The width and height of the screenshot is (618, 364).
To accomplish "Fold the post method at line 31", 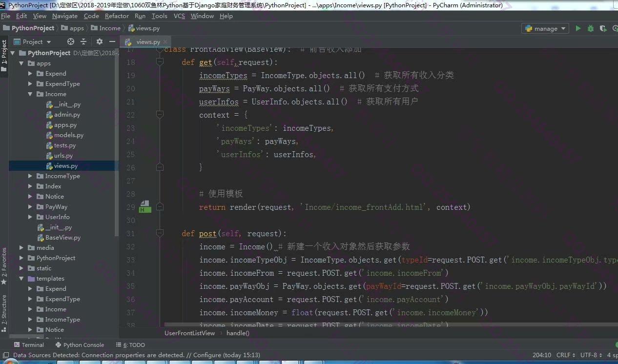I will (160, 233).
